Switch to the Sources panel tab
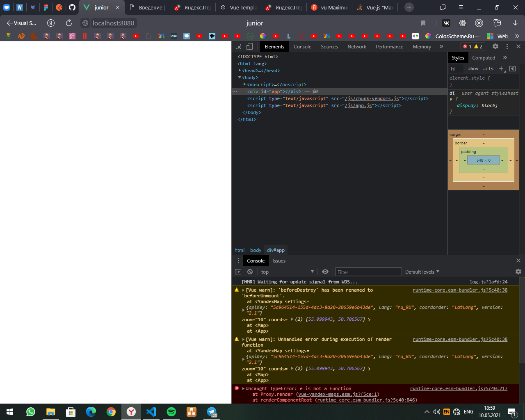This screenshot has width=525, height=420. coord(329,47)
